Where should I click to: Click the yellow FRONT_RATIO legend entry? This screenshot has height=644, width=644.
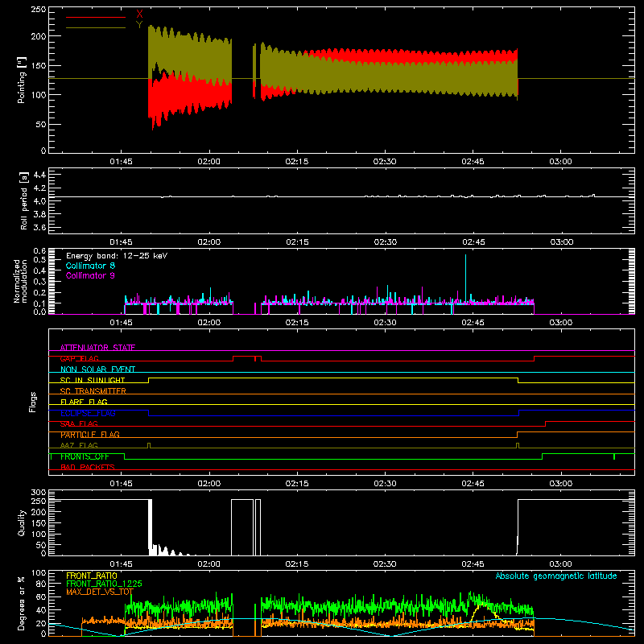tap(92, 576)
